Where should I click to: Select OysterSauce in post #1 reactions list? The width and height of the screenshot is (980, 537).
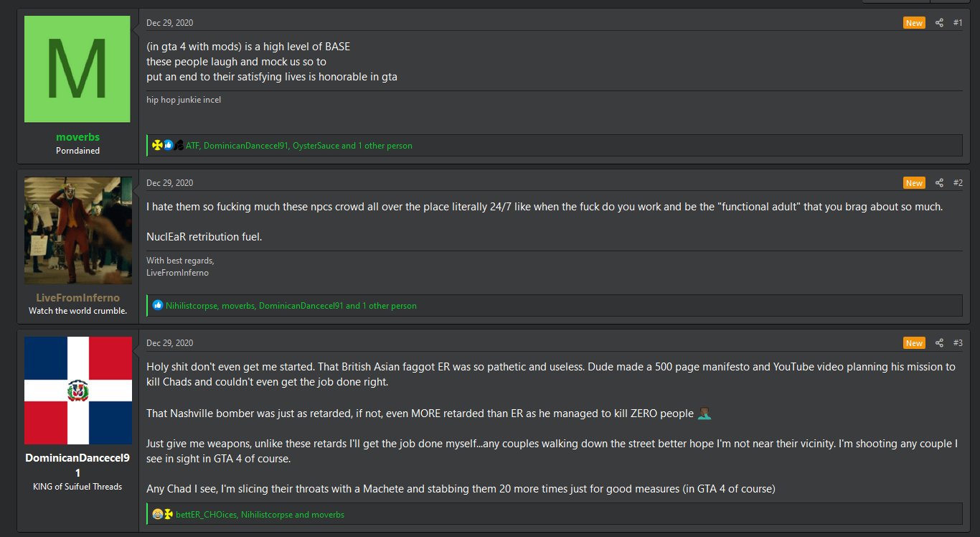(316, 146)
